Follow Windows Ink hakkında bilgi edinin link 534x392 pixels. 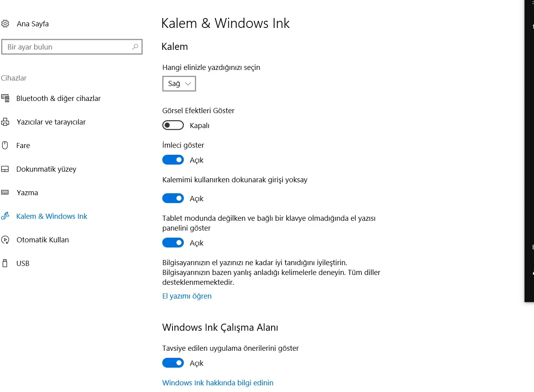point(218,383)
